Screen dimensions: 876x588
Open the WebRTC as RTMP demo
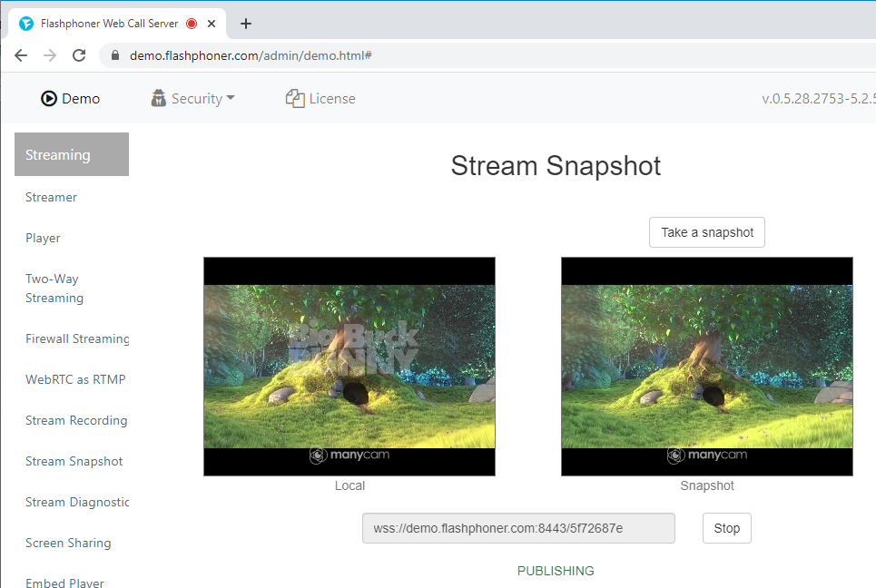click(75, 379)
